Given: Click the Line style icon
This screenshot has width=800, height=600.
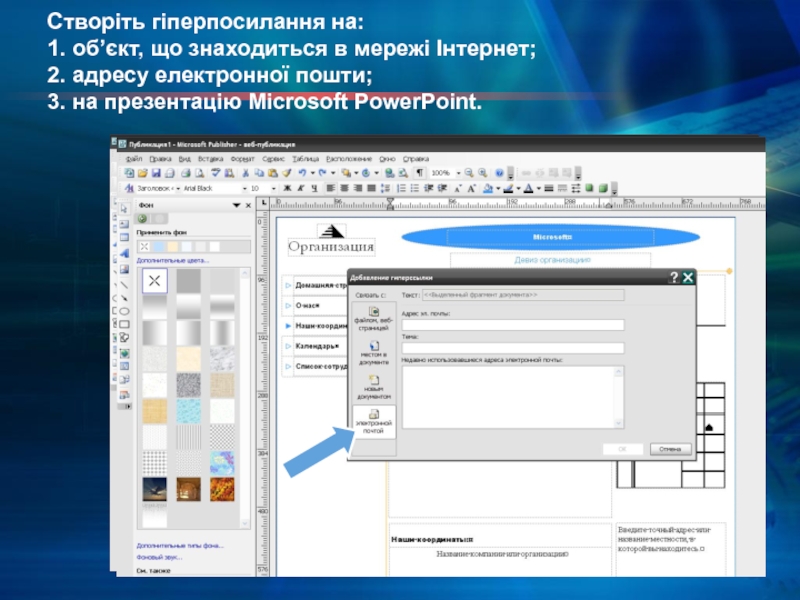Looking at the screenshot, I should point(549,188).
